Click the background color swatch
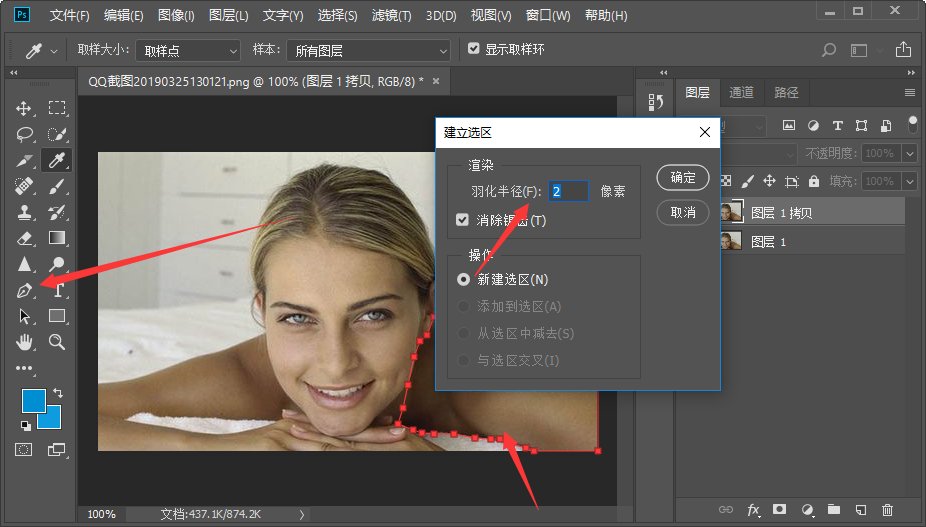The image size is (926, 527). [x=51, y=419]
